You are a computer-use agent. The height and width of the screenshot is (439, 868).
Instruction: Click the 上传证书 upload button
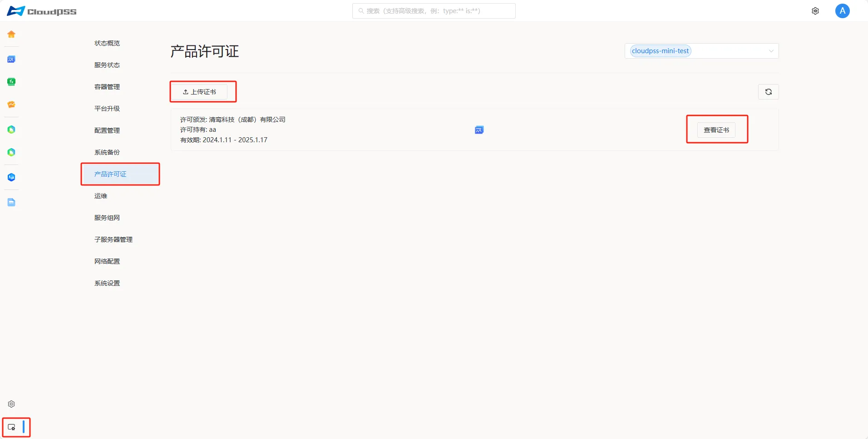tap(199, 92)
